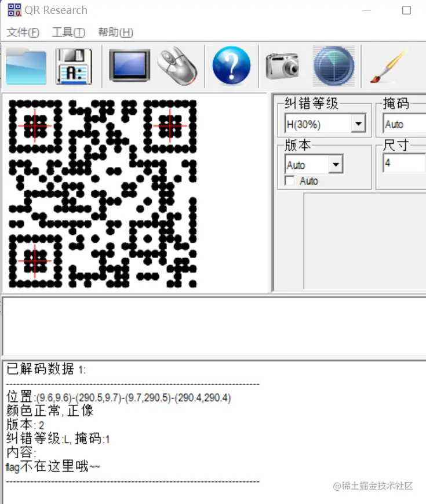Expand the 版本 Auto dropdown
The height and width of the screenshot is (504, 426).
click(336, 165)
